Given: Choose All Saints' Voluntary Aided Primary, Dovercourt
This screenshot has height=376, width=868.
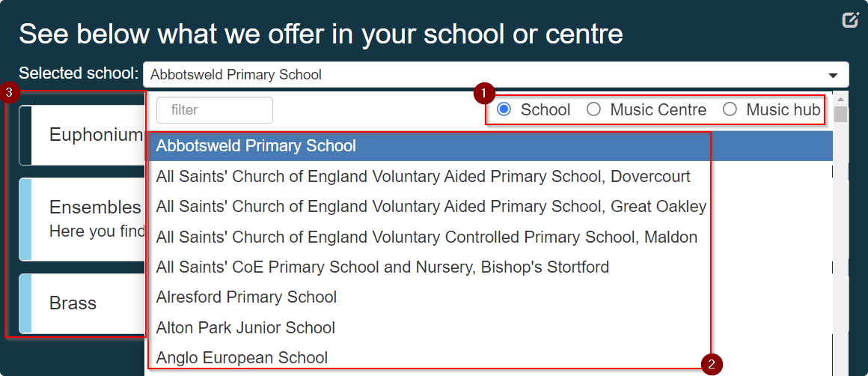Looking at the screenshot, I should click(x=489, y=177).
